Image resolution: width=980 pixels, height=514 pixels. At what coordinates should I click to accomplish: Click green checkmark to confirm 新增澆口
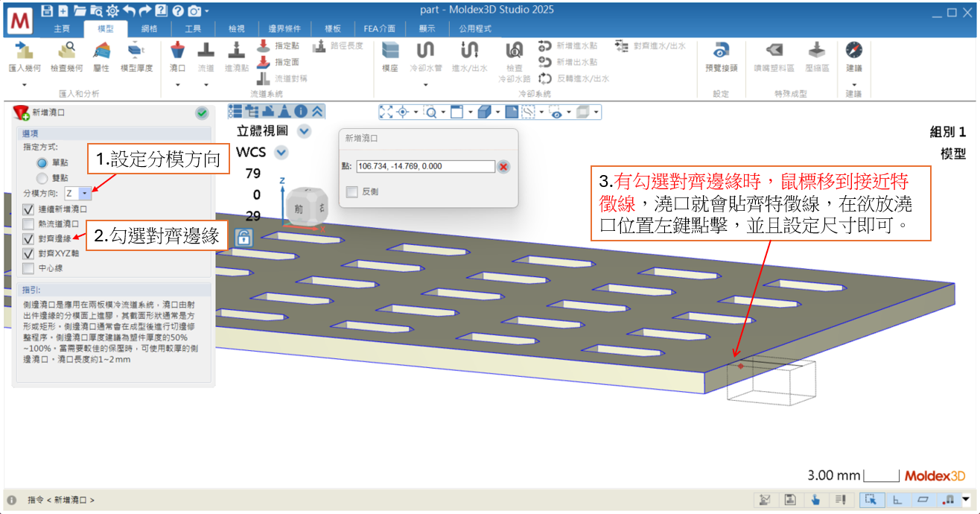click(202, 113)
